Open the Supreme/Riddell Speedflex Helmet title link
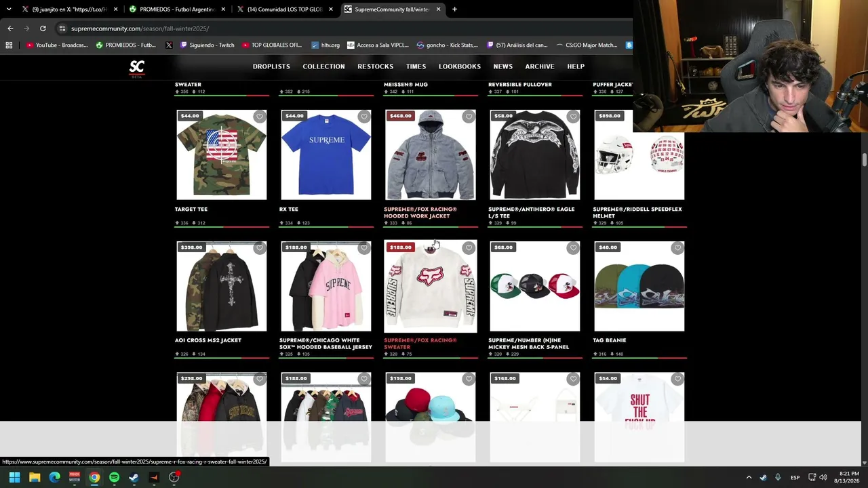The height and width of the screenshot is (488, 868). click(x=637, y=212)
